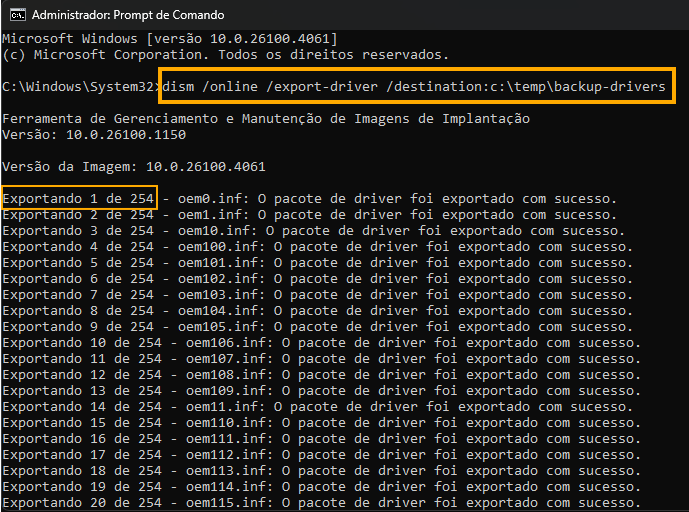Click the 'Exportando 4 de 254' oem100.inf line
The width and height of the screenshot is (689, 512).
click(318, 247)
